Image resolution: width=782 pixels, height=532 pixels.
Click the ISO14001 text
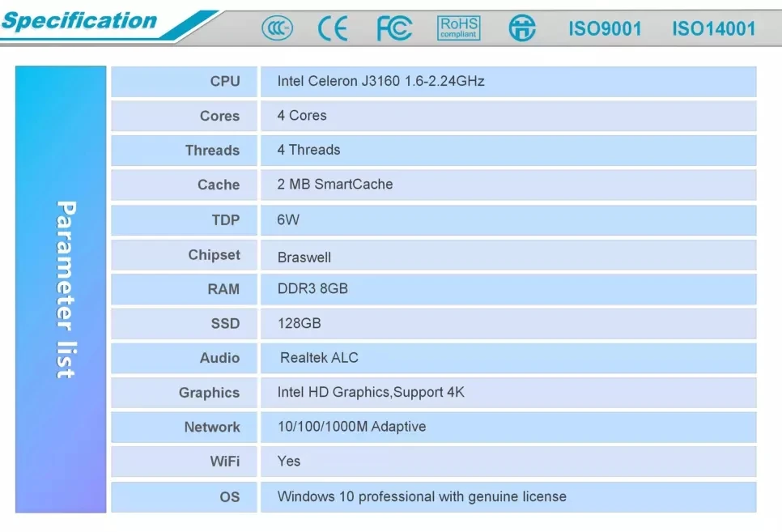tap(714, 28)
